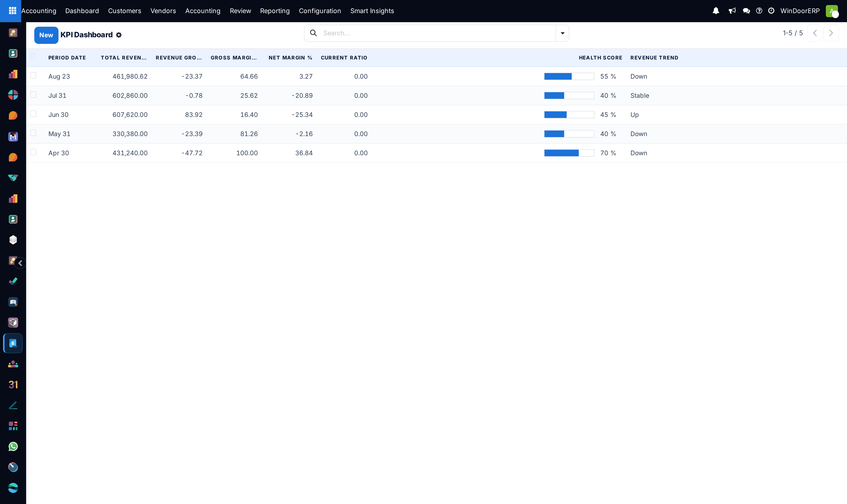
Task: Select the Jun 30 row checkbox
Action: [33, 114]
